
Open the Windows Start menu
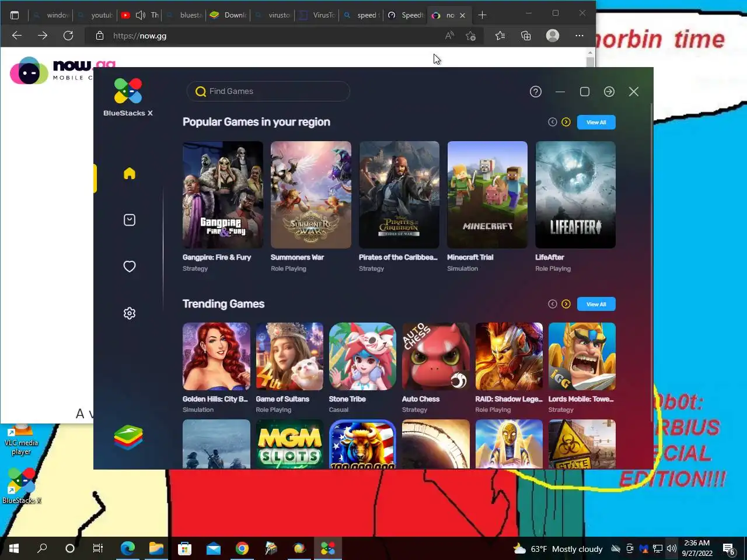(14, 548)
